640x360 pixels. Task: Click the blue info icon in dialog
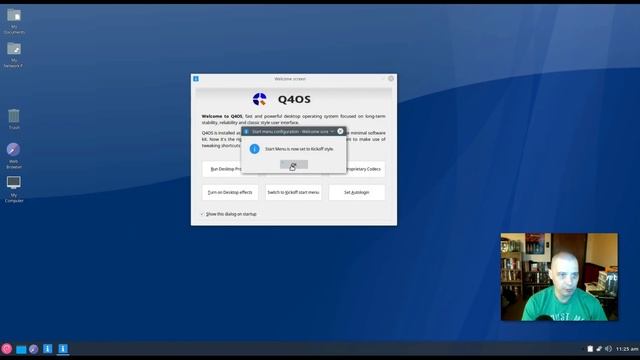254,149
